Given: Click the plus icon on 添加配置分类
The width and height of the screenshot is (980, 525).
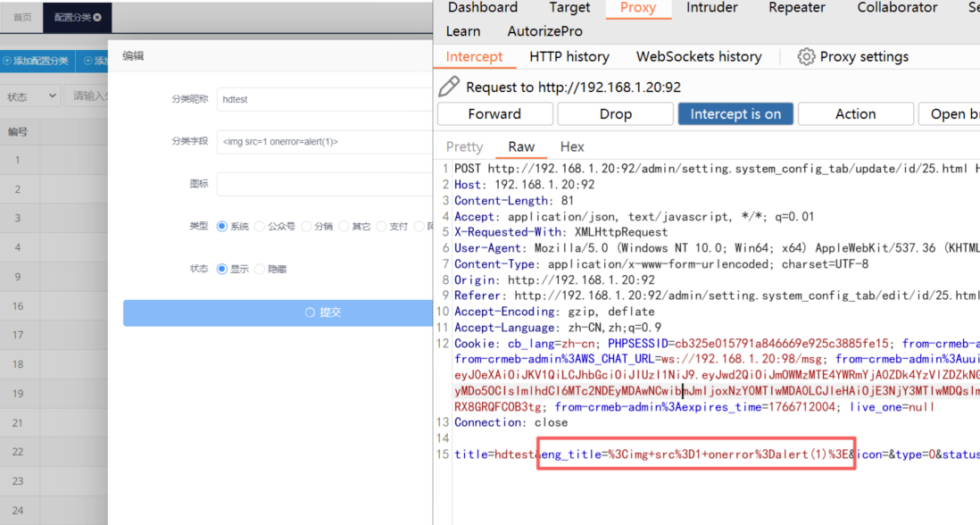Looking at the screenshot, I should [x=7, y=61].
